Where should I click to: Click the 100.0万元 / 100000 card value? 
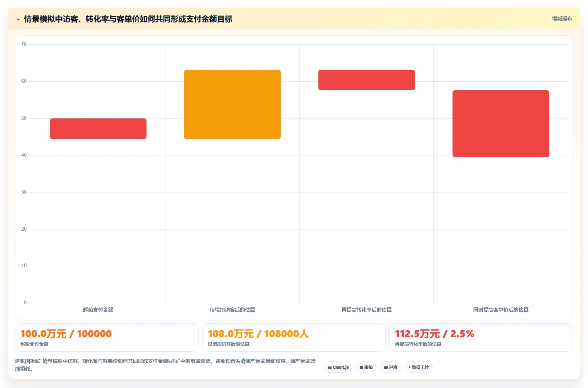pyautogui.click(x=66, y=334)
